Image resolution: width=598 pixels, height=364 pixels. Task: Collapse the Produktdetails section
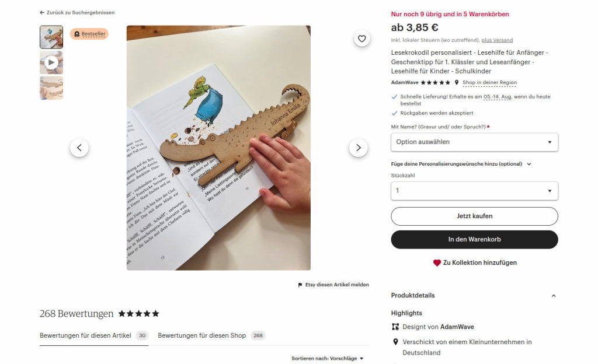554,296
